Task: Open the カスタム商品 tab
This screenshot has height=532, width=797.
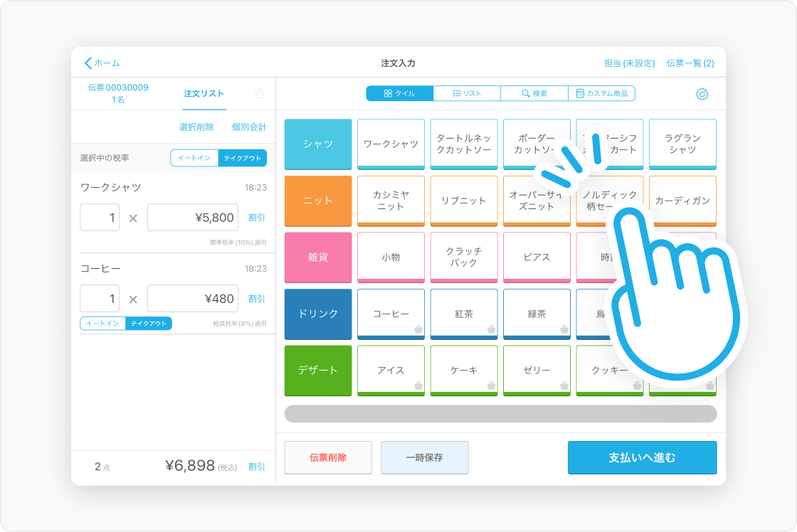Action: (601, 93)
